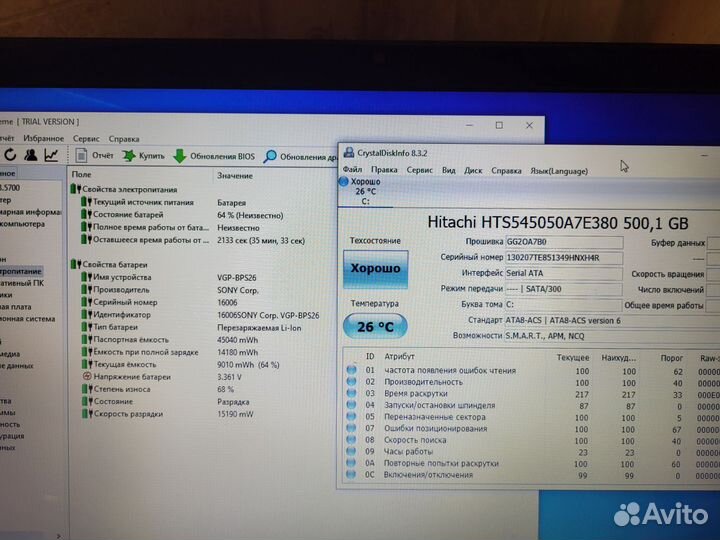The height and width of the screenshot is (540, 720).
Task: Select SMART row 04 Запуски/остановки шпинделя
Action: [533, 406]
